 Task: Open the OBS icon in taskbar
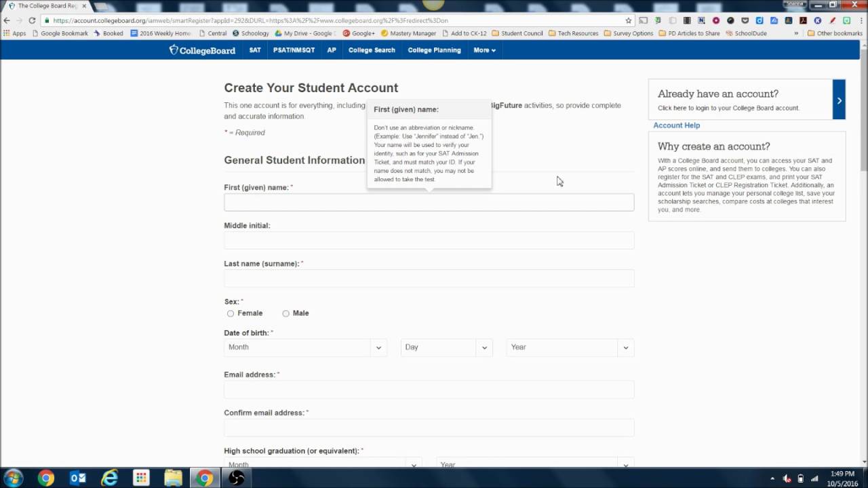click(237, 479)
